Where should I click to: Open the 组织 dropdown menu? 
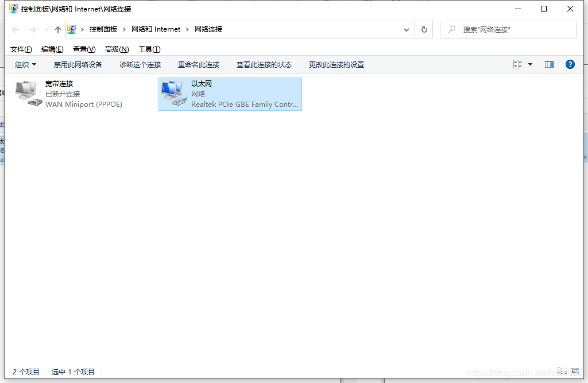(x=25, y=64)
